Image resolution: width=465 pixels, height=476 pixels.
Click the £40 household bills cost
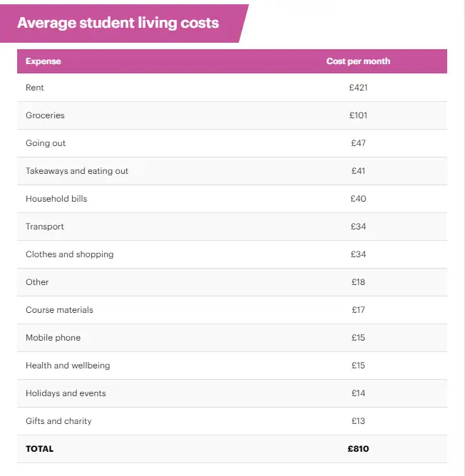coord(358,199)
